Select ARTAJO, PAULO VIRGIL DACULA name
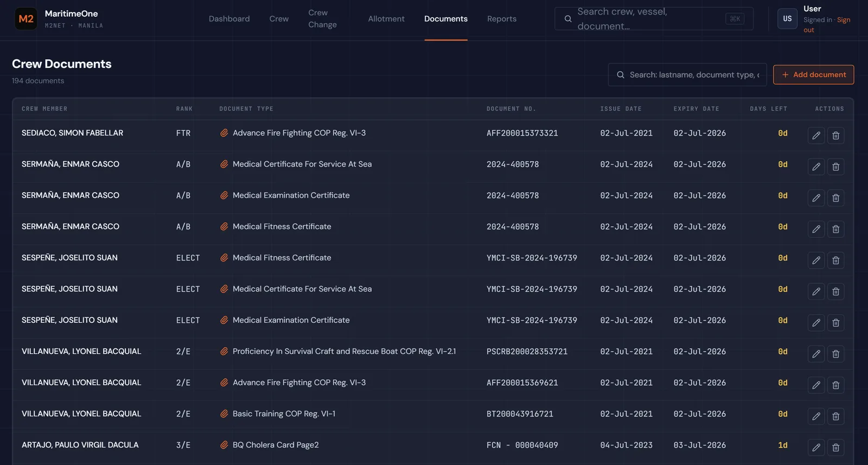The image size is (868, 465). [x=80, y=445]
